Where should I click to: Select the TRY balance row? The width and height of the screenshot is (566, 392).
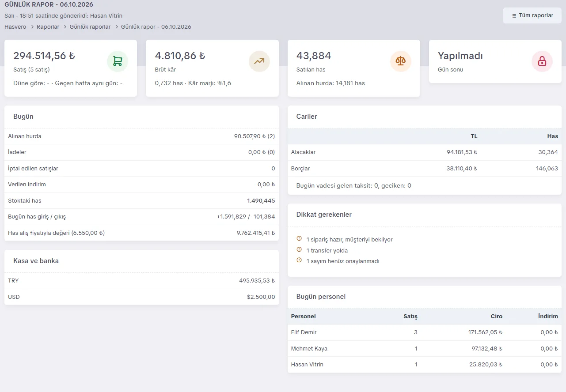click(x=141, y=281)
